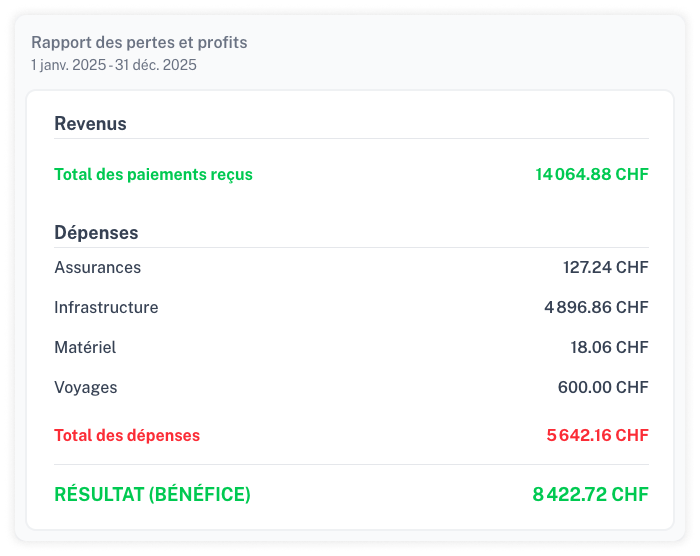
Task: Select the profit amount '8 422.72 CHF'
Action: tap(590, 494)
